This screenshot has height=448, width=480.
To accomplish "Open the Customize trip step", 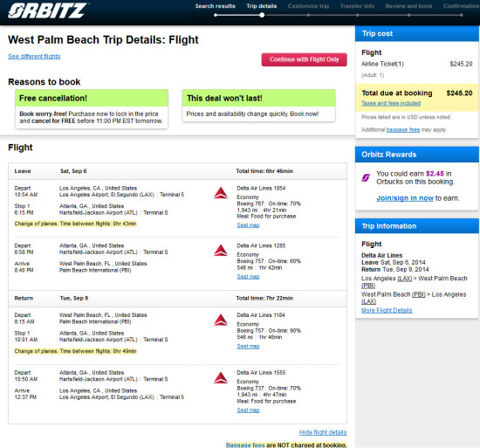I will [x=308, y=6].
